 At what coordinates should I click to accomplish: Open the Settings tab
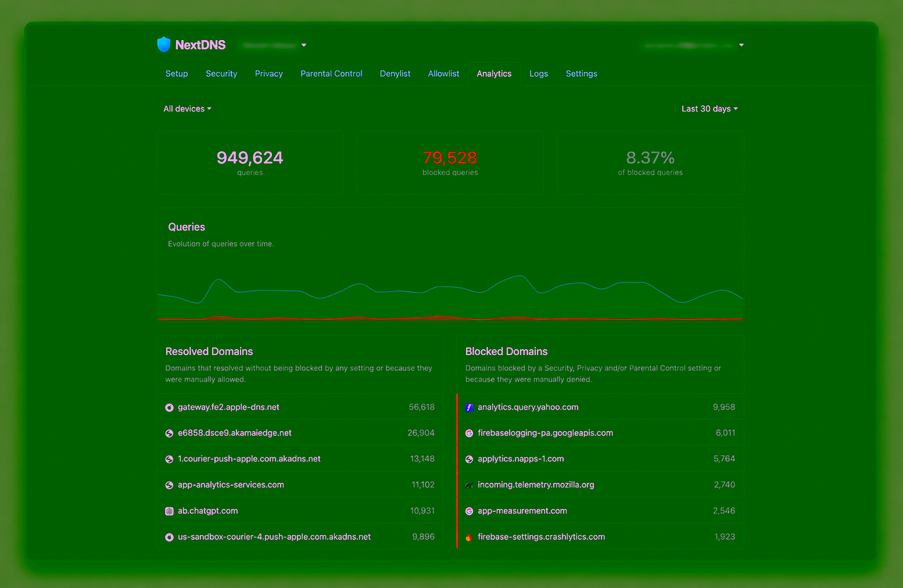tap(582, 74)
